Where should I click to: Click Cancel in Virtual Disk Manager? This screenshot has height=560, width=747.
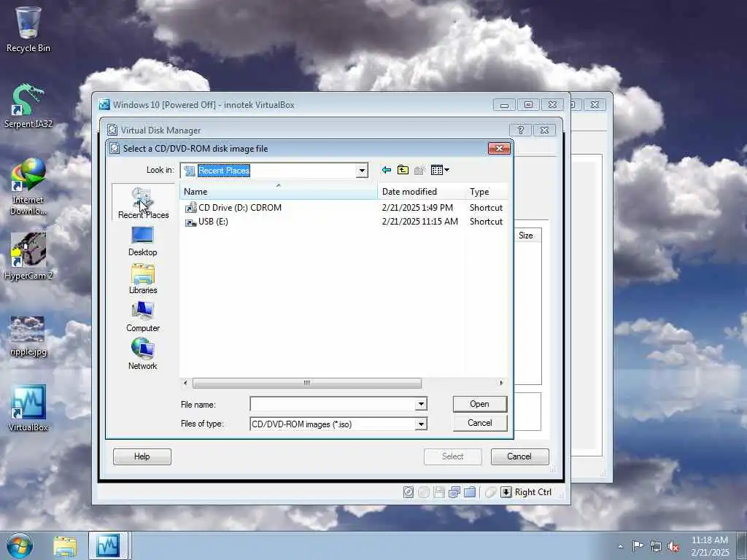tap(519, 456)
